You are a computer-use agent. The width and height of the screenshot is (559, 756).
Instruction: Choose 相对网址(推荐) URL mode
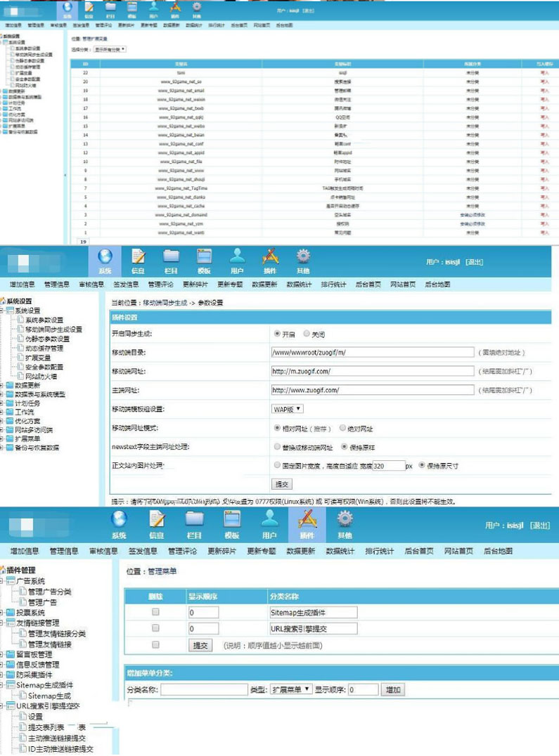point(277,428)
